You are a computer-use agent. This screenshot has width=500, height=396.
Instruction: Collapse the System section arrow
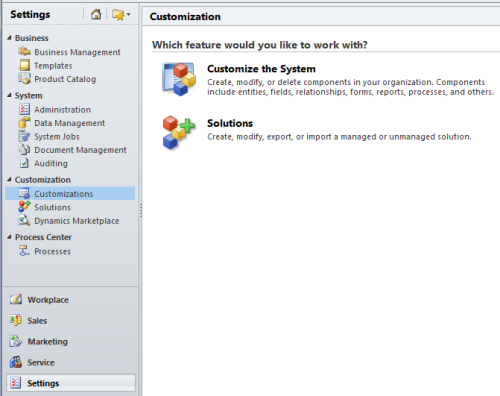9,95
